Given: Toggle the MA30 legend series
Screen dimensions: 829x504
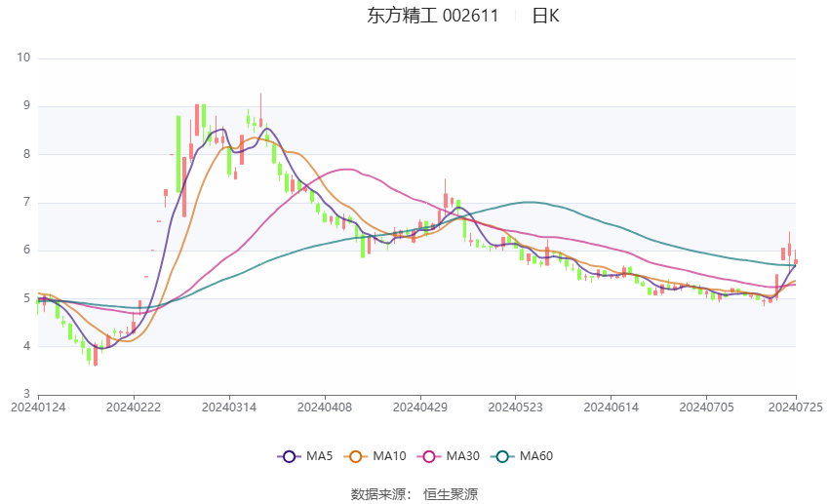Looking at the screenshot, I should pos(449,456).
